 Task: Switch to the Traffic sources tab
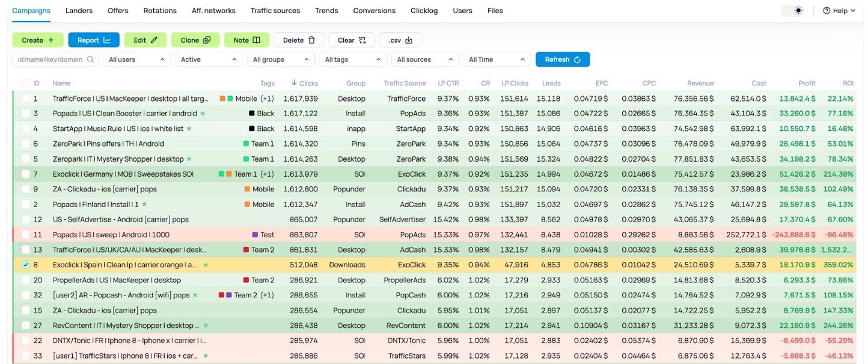(x=276, y=11)
